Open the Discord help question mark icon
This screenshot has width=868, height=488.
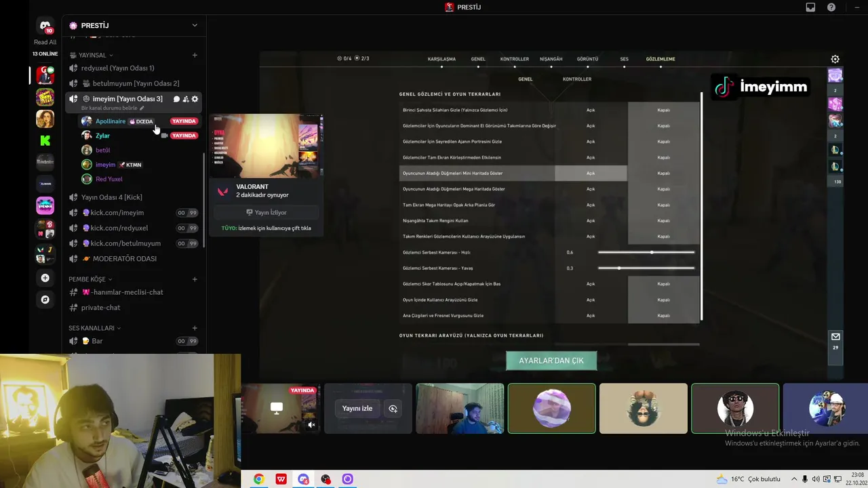pyautogui.click(x=831, y=7)
